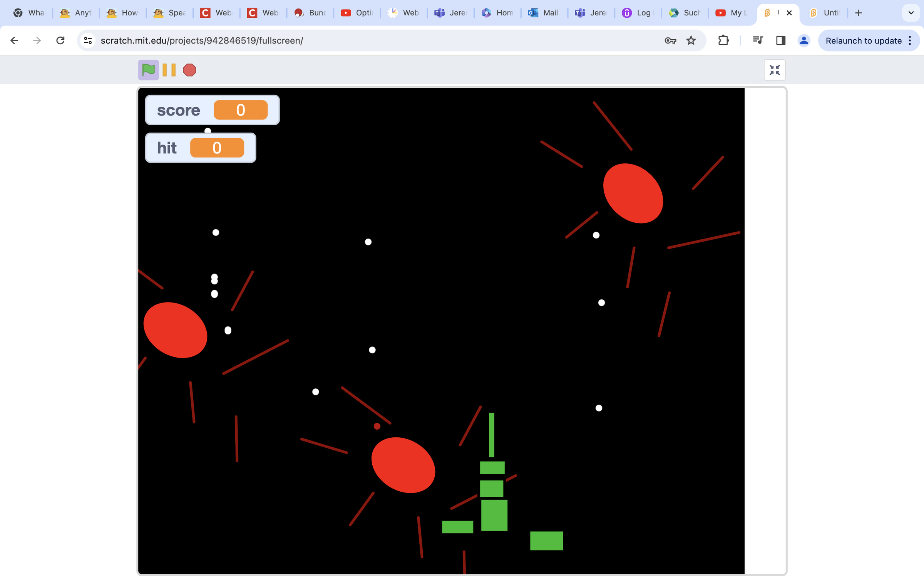The width and height of the screenshot is (924, 578).
Task: Click the reload page icon
Action: coord(60,40)
